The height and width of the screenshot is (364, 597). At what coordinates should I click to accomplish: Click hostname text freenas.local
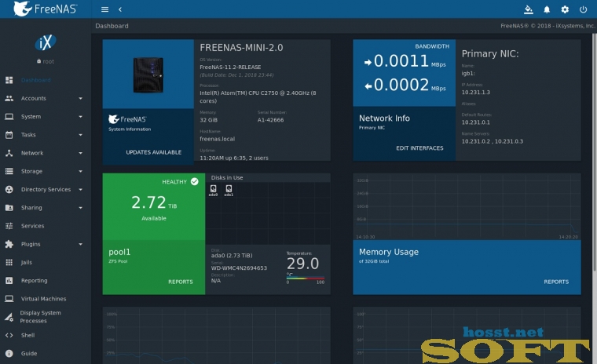click(217, 139)
